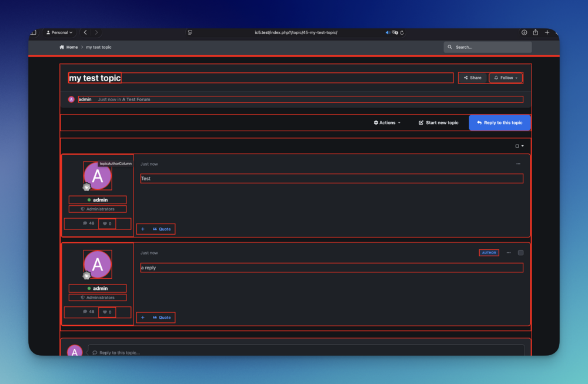Quote the 'a reply' post
Screen dimensions: 588x384
pyautogui.click(x=162, y=318)
